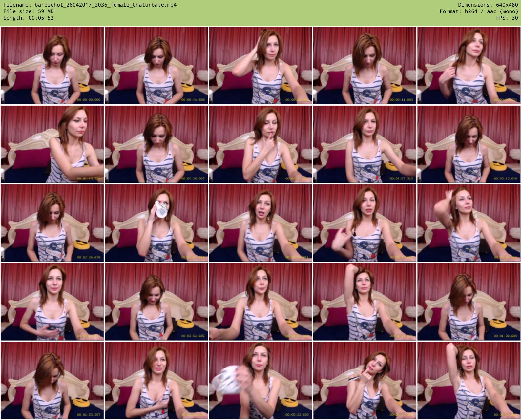Open the thumbnail timestamped 00:03:54.685
521x420 pixels.
coord(156,302)
